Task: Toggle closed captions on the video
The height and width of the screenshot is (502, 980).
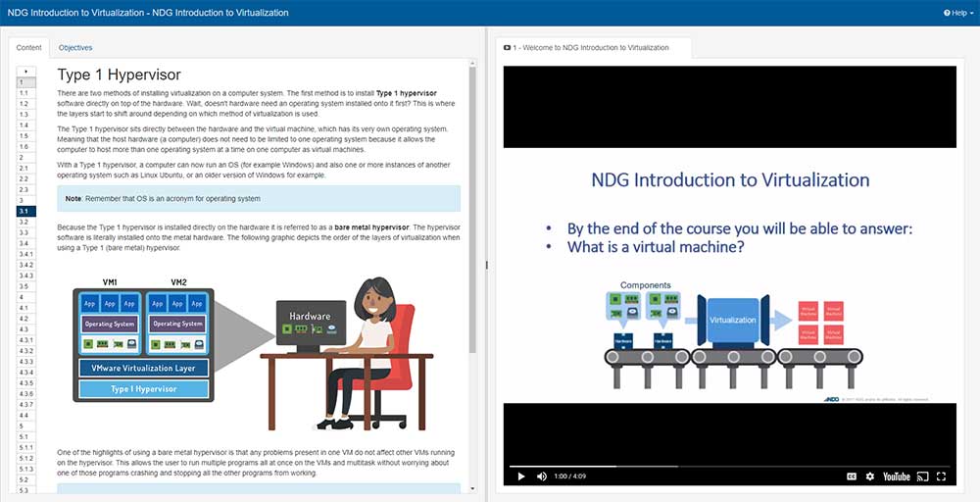Action: [x=852, y=477]
